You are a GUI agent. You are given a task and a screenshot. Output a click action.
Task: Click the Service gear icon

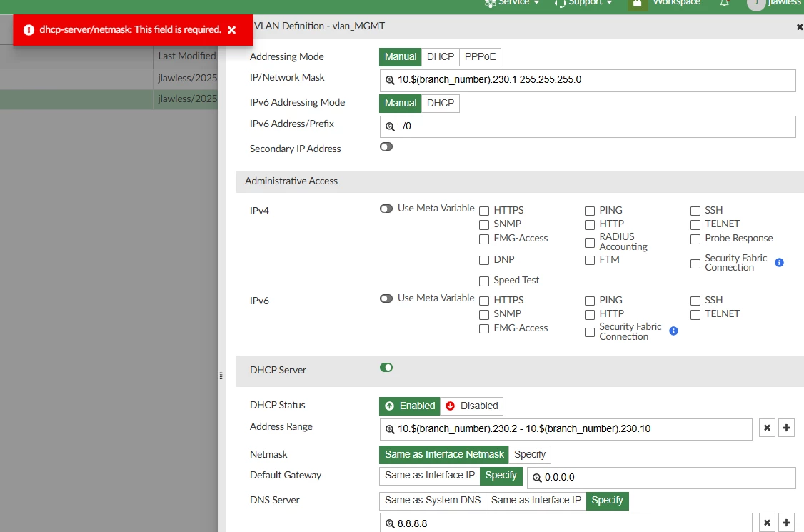pyautogui.click(x=491, y=3)
